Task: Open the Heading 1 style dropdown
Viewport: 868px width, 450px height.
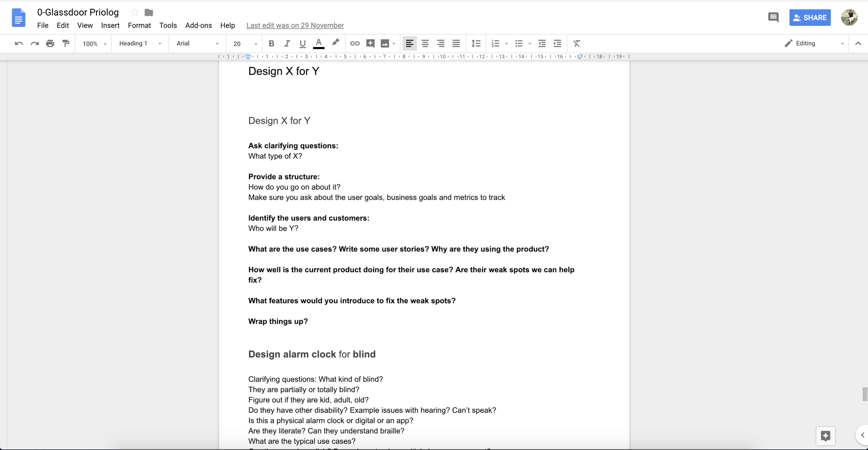Action: point(140,44)
